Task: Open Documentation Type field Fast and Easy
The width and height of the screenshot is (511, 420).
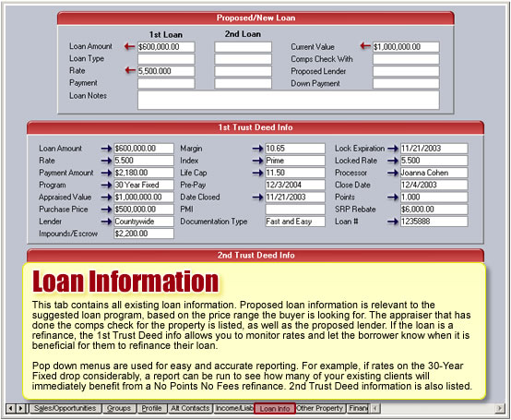Action: coord(295,222)
